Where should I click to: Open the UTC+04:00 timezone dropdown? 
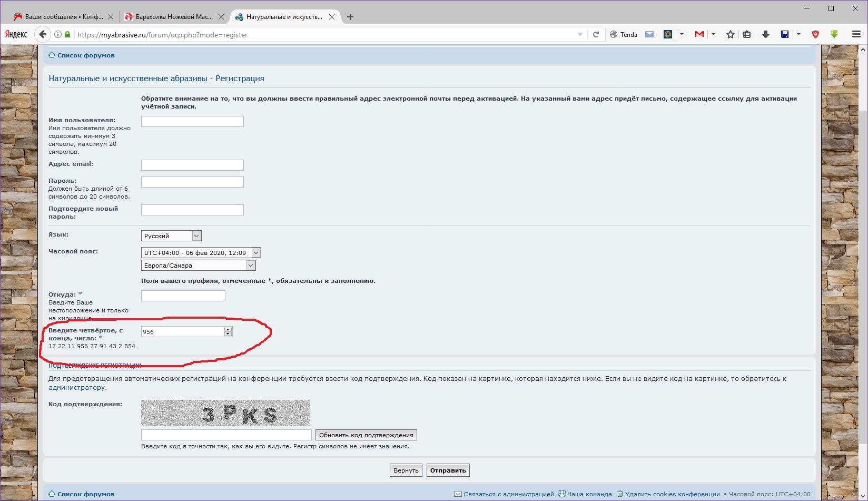[x=201, y=253]
